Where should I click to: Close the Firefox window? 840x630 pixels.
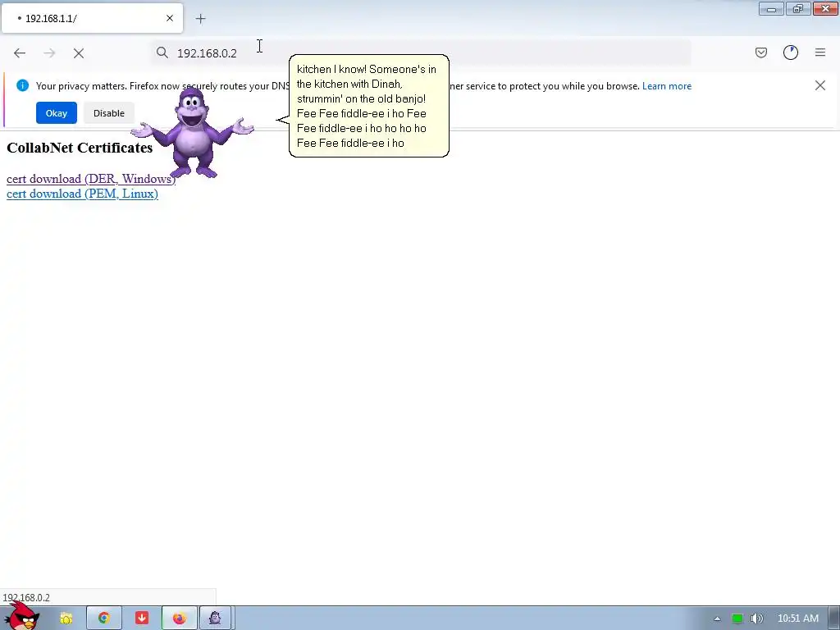tap(825, 9)
